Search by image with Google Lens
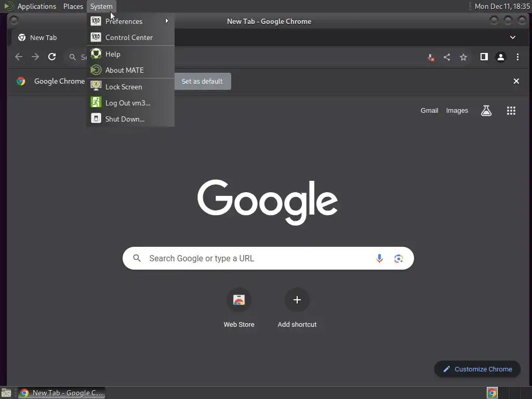532x399 pixels. pyautogui.click(x=398, y=259)
